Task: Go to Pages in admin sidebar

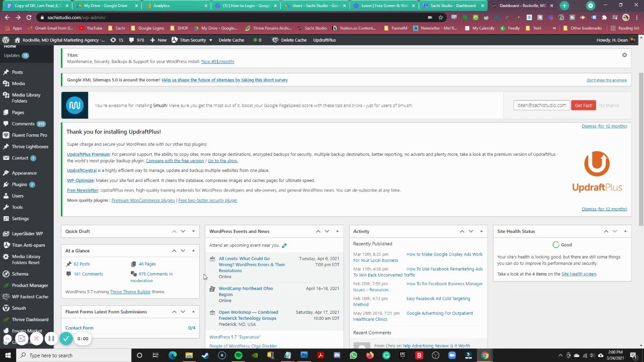Action: (x=18, y=113)
